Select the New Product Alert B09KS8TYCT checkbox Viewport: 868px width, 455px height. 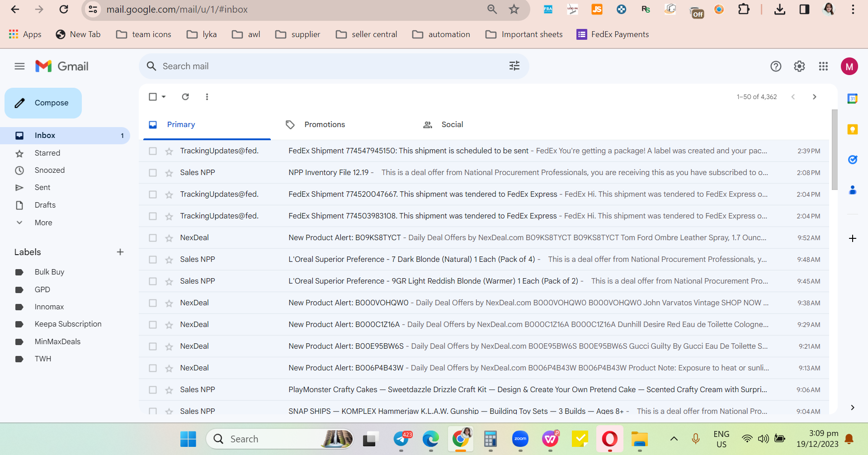click(153, 238)
